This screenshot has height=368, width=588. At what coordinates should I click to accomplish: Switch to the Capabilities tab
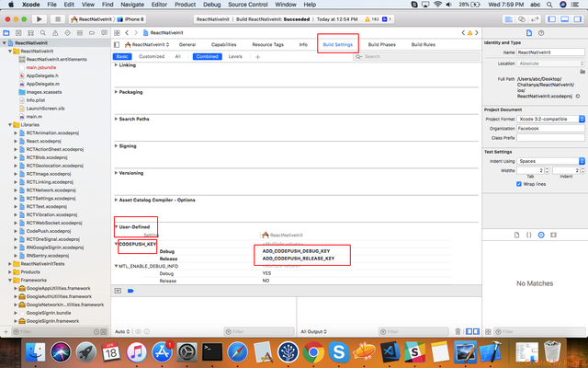tap(223, 44)
